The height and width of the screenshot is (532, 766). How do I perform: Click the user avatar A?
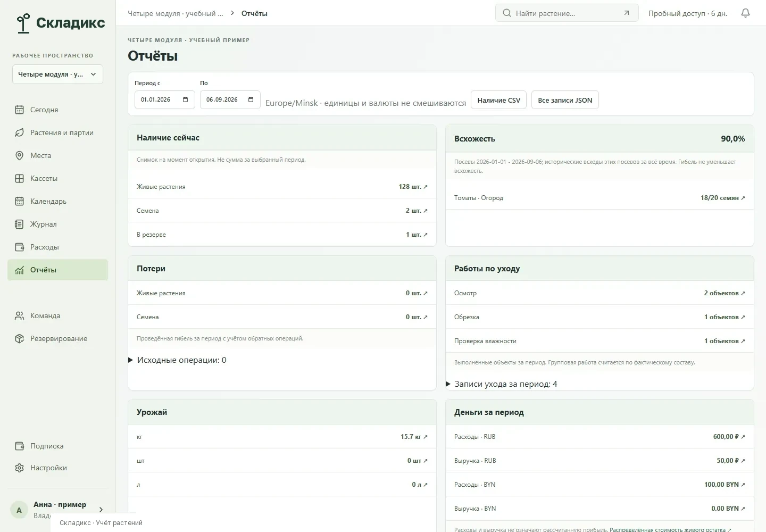coord(19,510)
